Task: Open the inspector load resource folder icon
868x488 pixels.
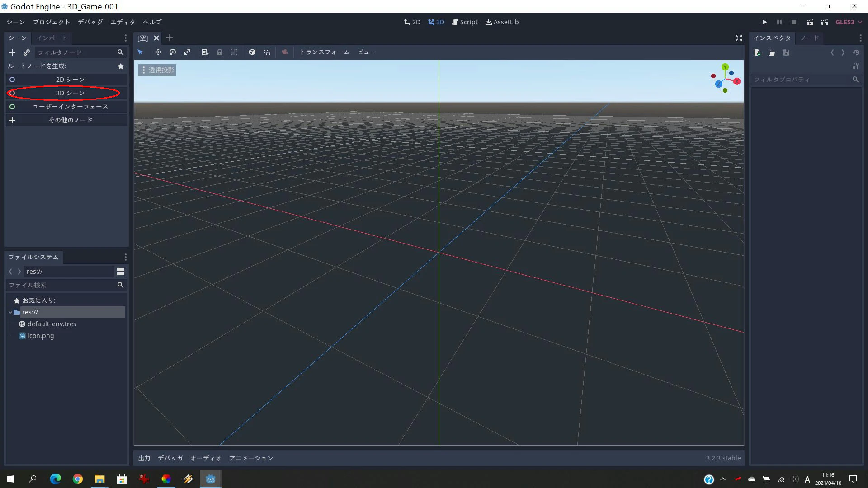Action: [772, 53]
